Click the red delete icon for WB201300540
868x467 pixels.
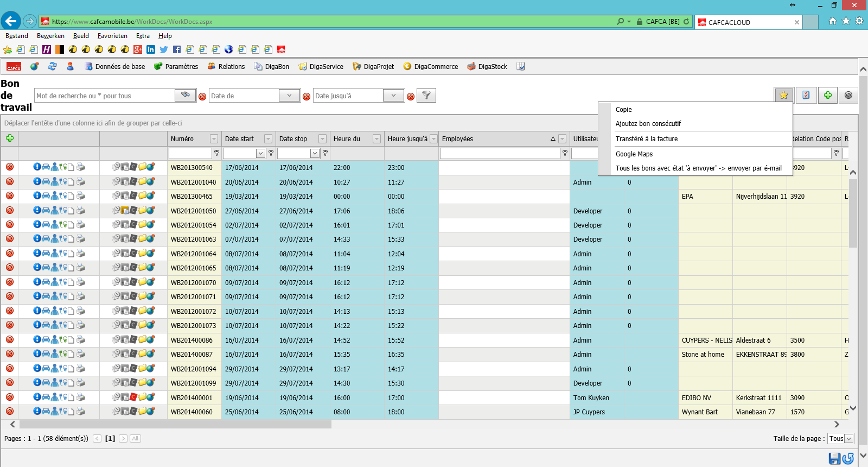point(10,167)
